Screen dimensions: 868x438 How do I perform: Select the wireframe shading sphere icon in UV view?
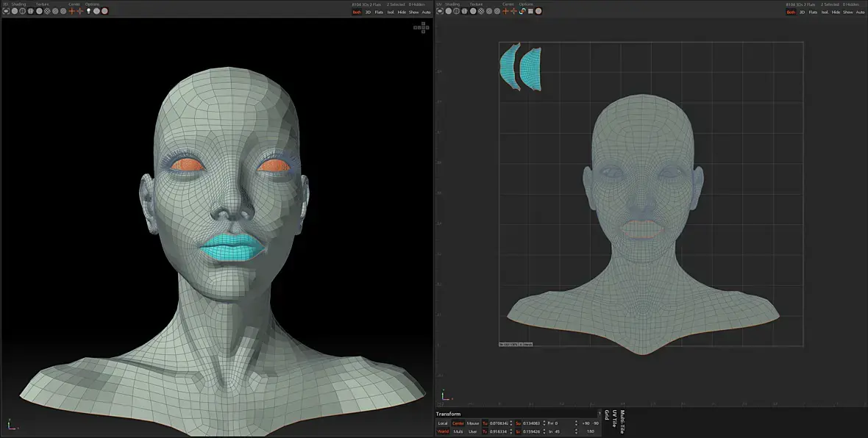[x=456, y=11]
